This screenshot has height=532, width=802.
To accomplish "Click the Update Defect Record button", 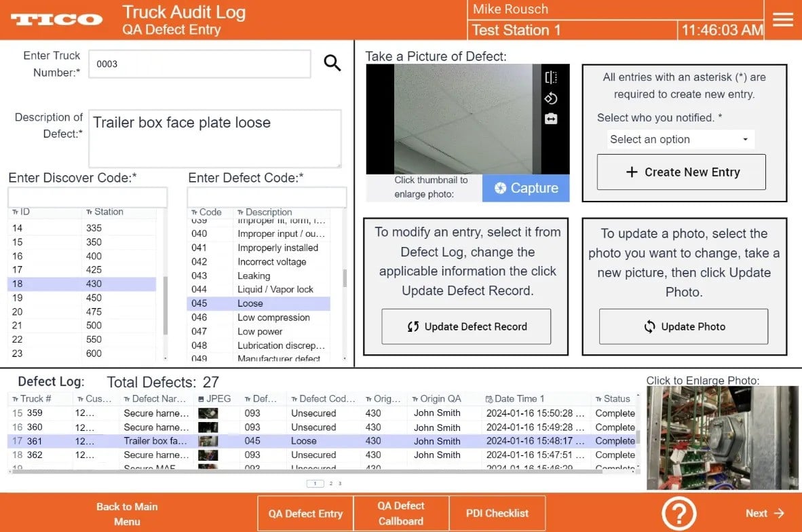I will [466, 326].
